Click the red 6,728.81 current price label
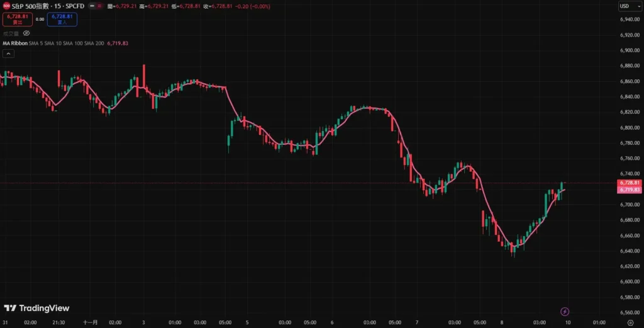This screenshot has height=328, width=644. pyautogui.click(x=629, y=183)
